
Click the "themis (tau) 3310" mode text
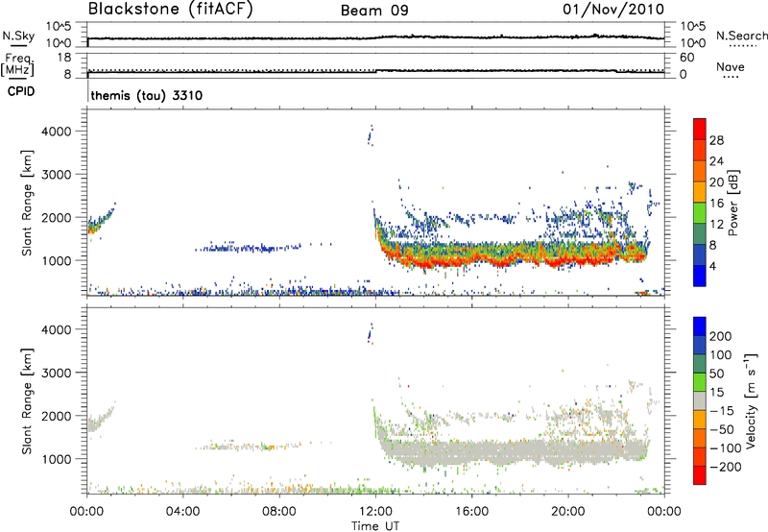coord(147,95)
